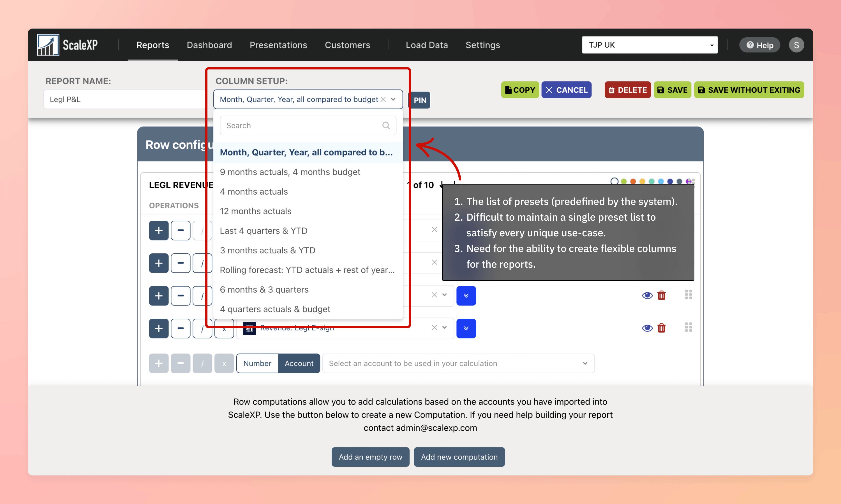Click the ScaleXP logo icon
The height and width of the screenshot is (504, 841).
48,45
